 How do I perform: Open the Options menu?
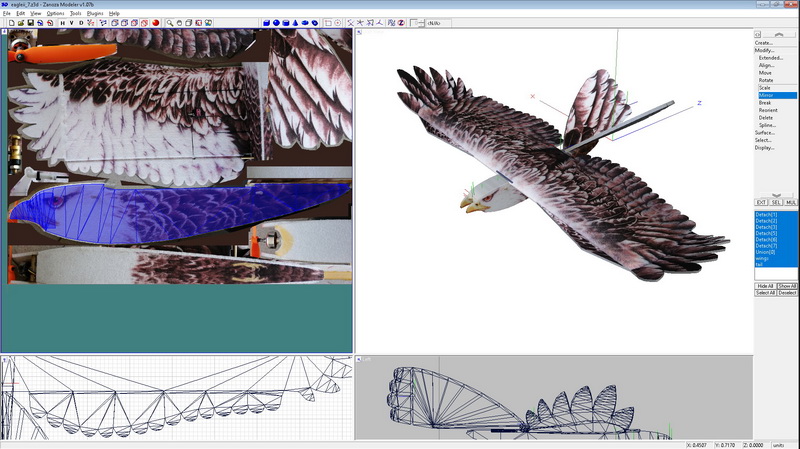pos(55,13)
